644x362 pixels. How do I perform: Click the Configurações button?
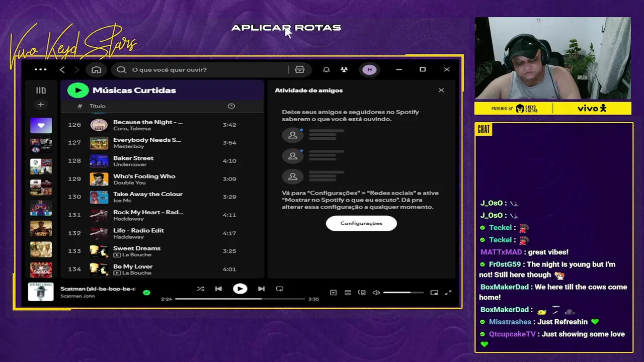[x=361, y=223]
